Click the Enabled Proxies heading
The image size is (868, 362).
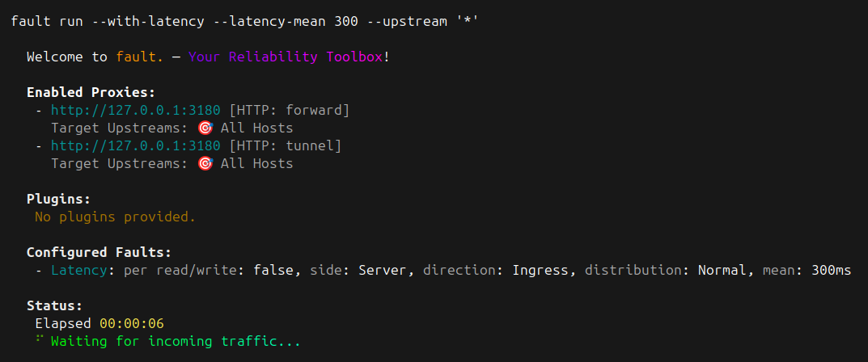pyautogui.click(x=91, y=92)
